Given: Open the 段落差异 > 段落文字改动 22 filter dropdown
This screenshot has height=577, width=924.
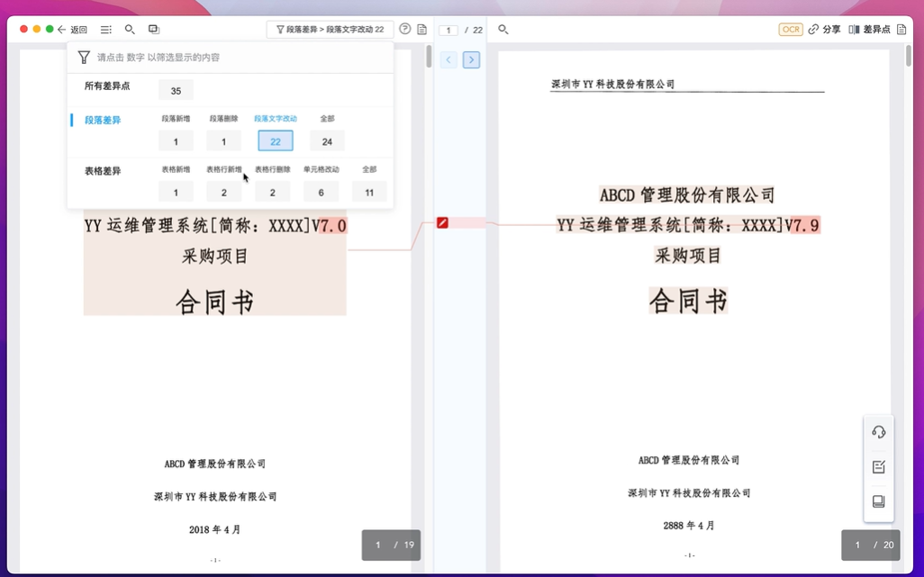Looking at the screenshot, I should click(330, 30).
